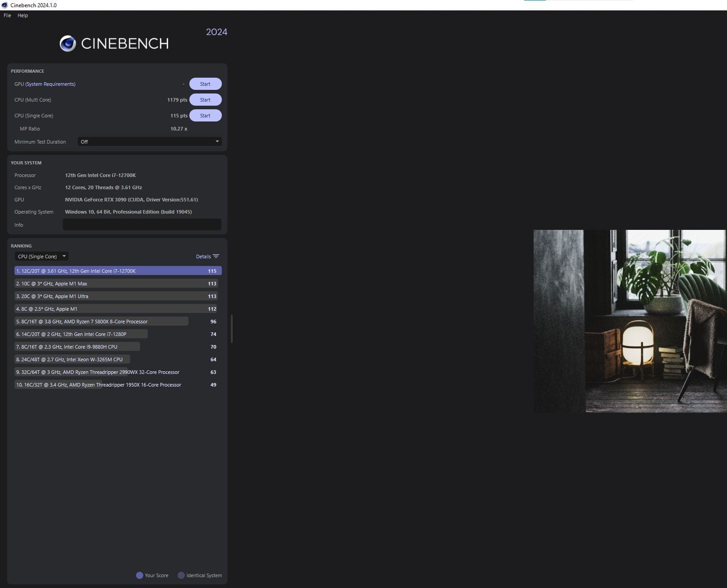Select the 8C Apple M1 ranking row
Viewport: 727px width, 588px height.
118,309
